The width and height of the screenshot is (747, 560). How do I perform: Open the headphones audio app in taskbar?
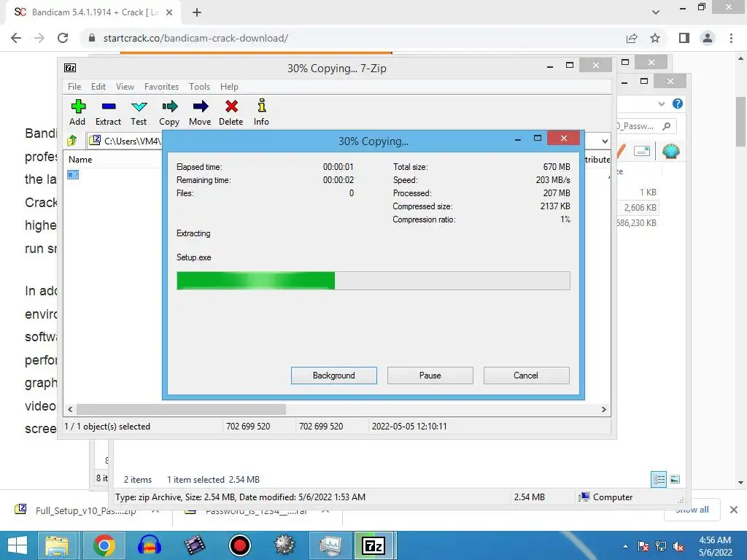(x=150, y=545)
